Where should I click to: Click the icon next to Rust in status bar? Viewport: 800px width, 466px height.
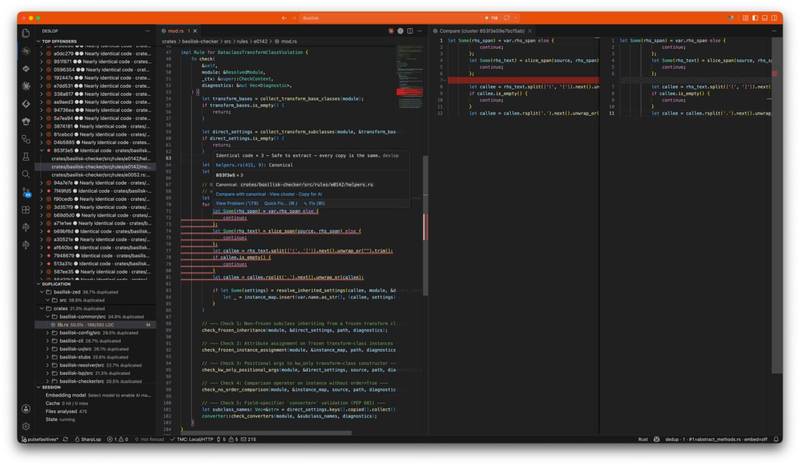[656, 439]
